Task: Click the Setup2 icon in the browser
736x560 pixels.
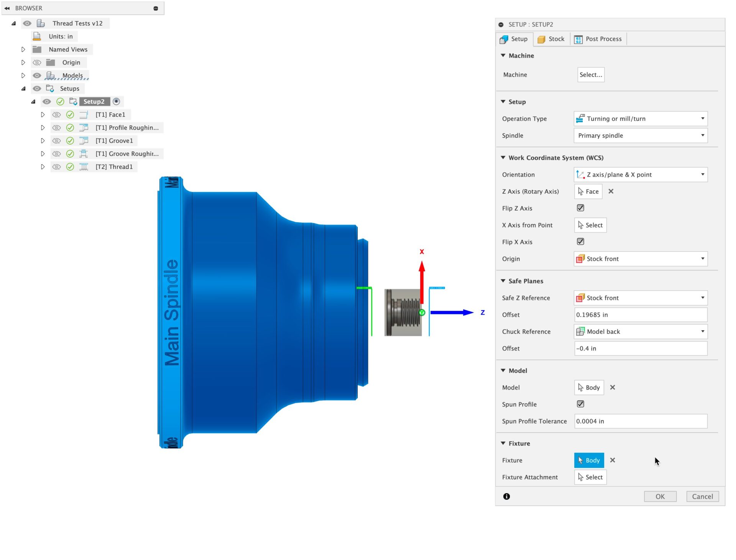Action: pyautogui.click(x=73, y=101)
